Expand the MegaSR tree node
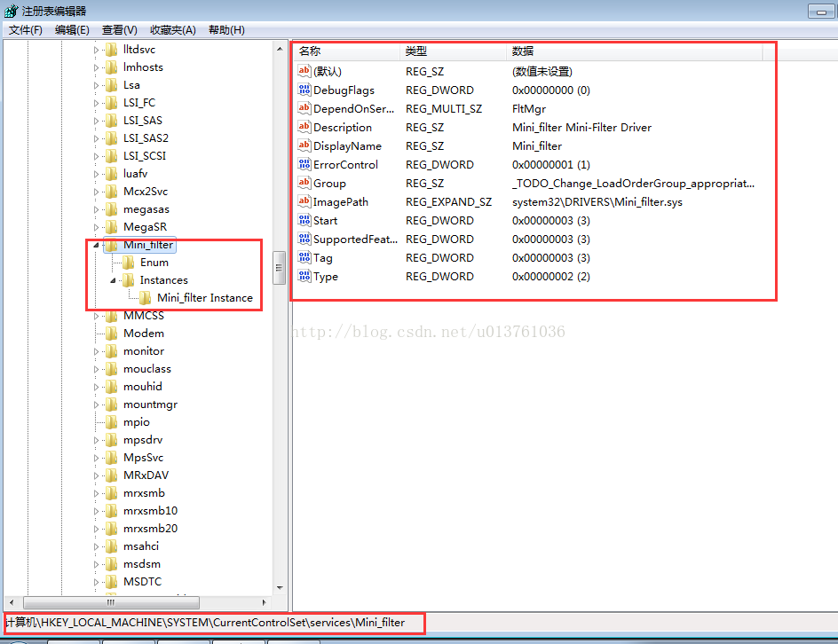Screen dimensions: 838x644 [96, 227]
